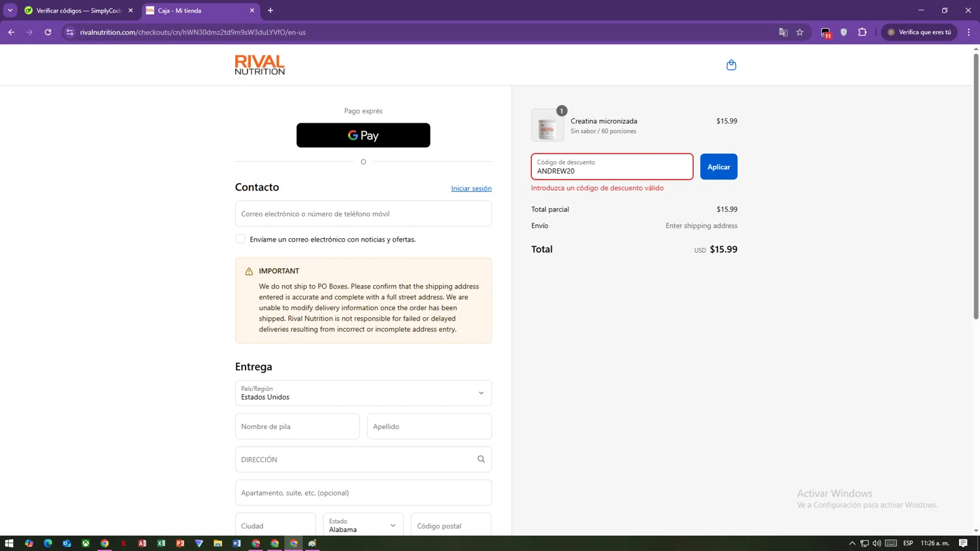980x551 pixels.
Task: Open Microsoft Edge from the taskbar
Action: click(48, 543)
